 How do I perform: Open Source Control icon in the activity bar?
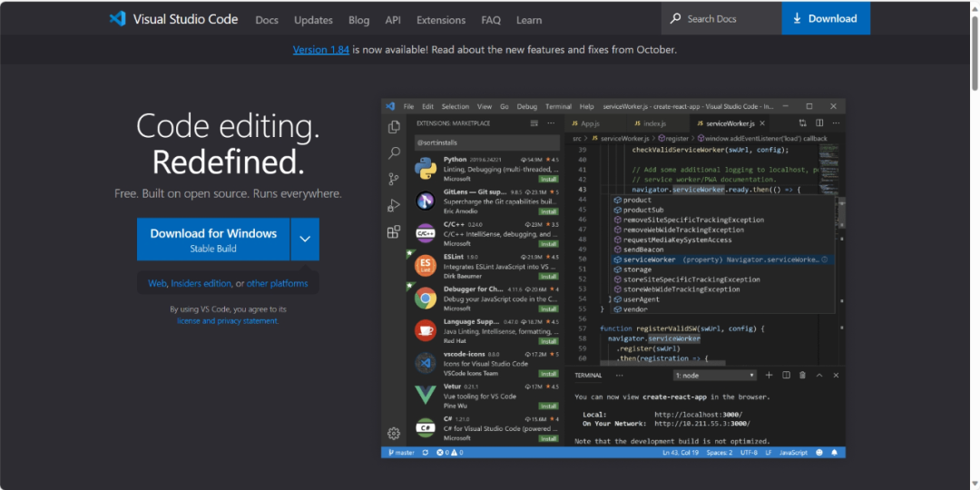click(394, 180)
